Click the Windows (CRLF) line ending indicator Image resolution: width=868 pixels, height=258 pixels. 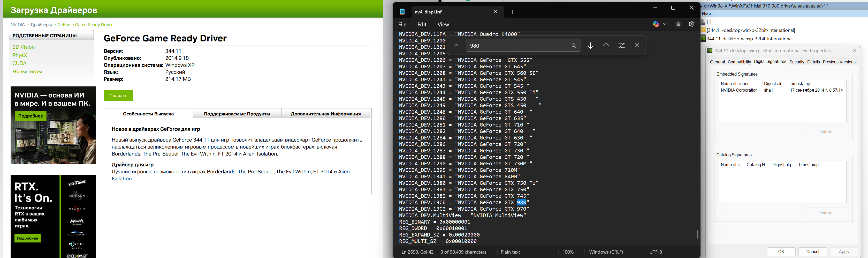[606, 252]
